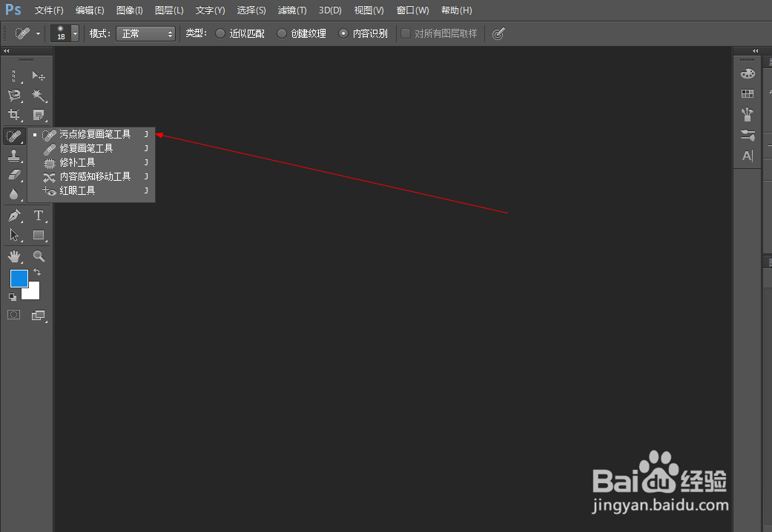Choose 修补工具 from flyout
772x532 pixels.
coord(91,162)
